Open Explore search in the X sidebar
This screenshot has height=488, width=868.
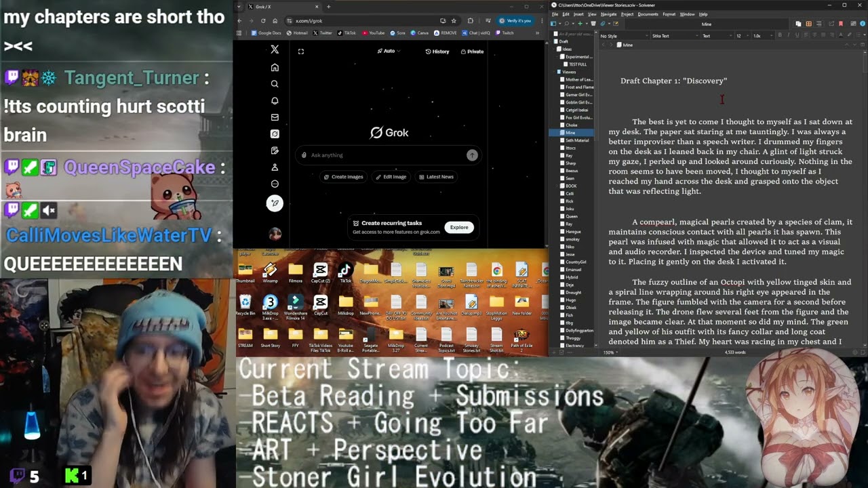coord(275,84)
